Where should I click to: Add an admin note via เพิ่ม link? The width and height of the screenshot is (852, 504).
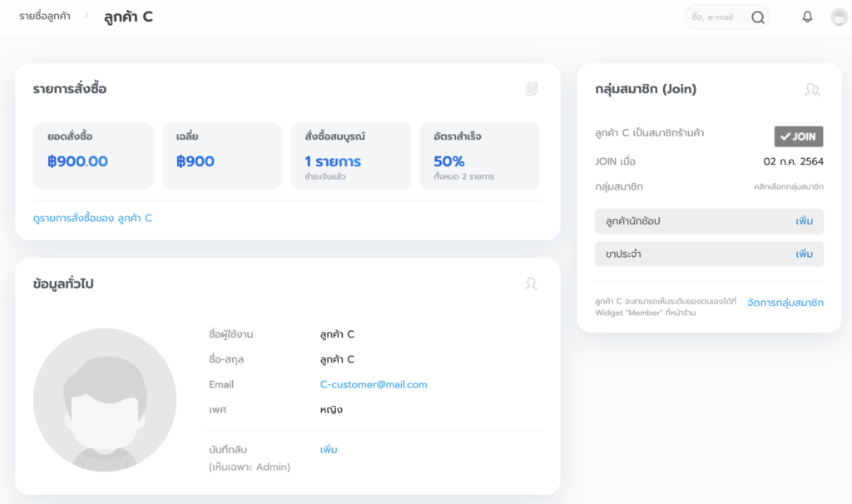tap(329, 449)
